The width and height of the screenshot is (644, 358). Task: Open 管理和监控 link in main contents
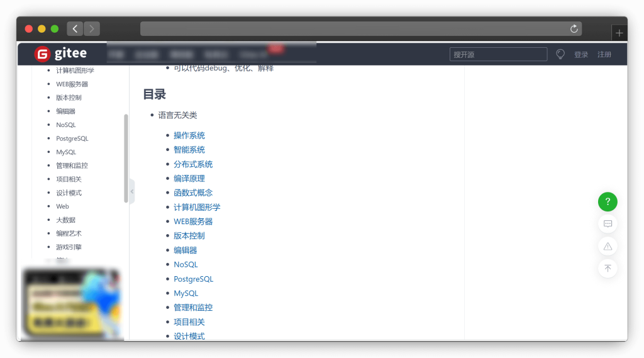[x=193, y=308]
